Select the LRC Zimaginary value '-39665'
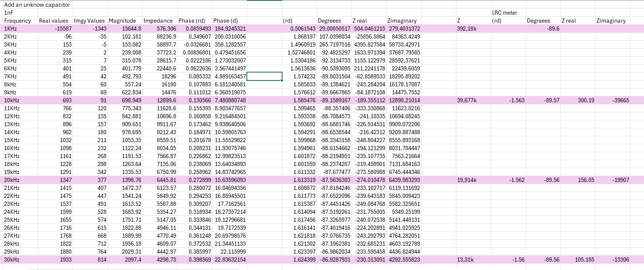The height and width of the screenshot is (270, 644). point(621,101)
